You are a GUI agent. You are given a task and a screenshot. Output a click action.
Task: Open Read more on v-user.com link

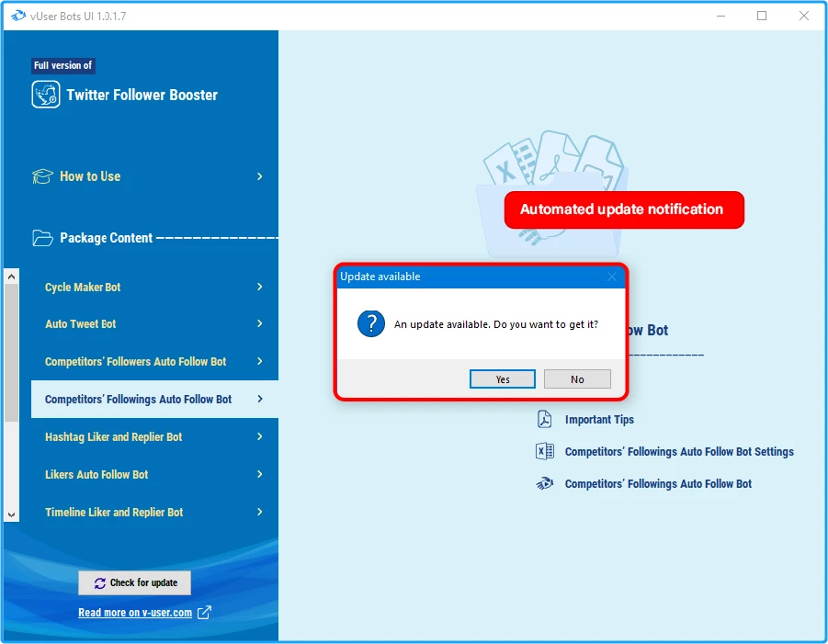(135, 613)
